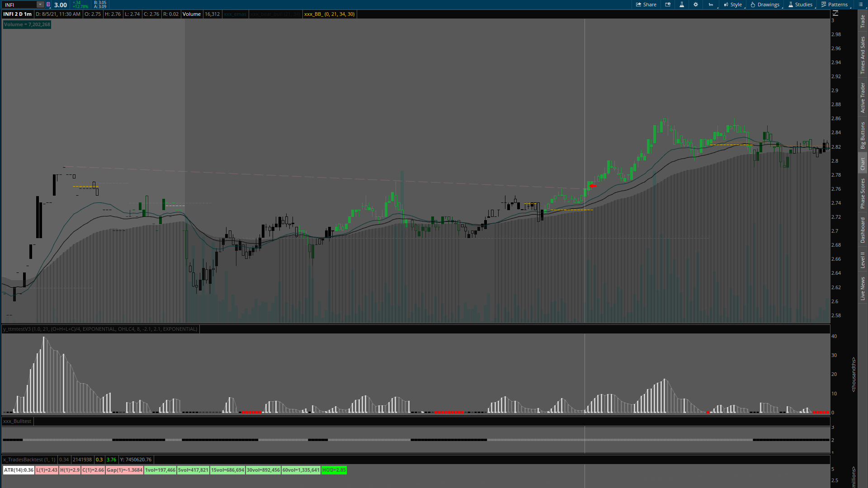Type in the INFI symbol field
The image size is (868, 488).
tap(19, 5)
